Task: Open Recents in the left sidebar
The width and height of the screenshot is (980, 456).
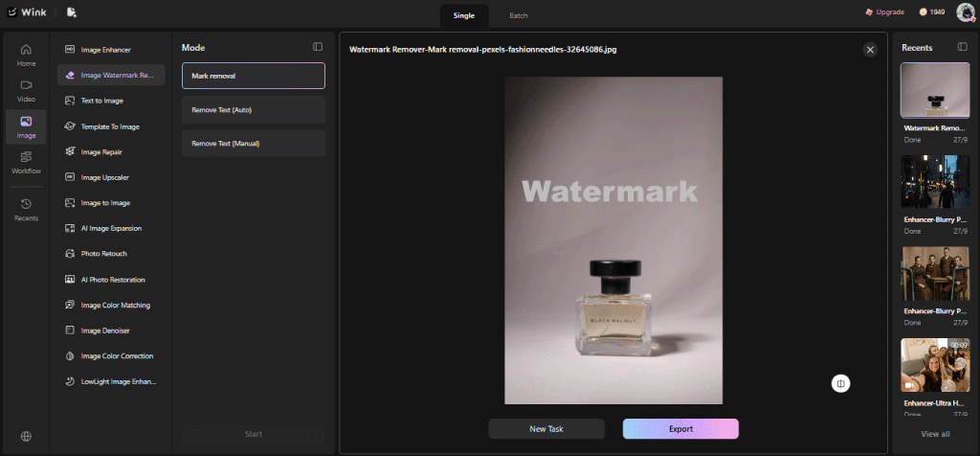Action: (26, 210)
